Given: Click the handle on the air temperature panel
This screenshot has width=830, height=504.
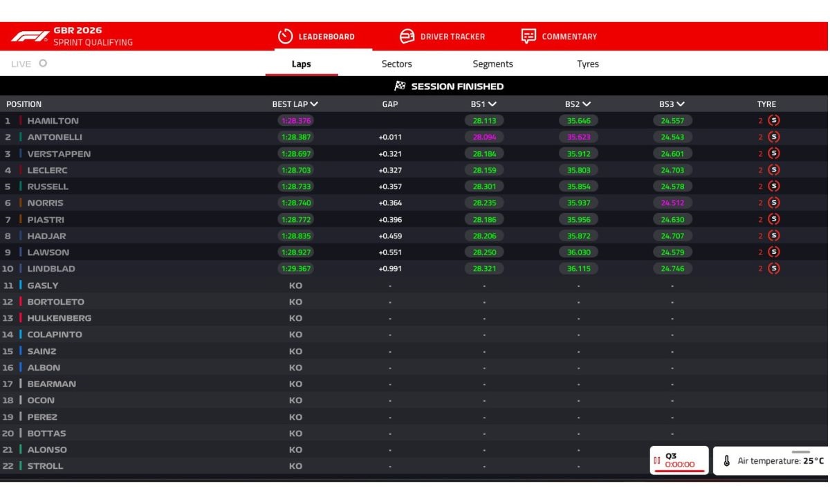Looking at the screenshot, I should 800,452.
